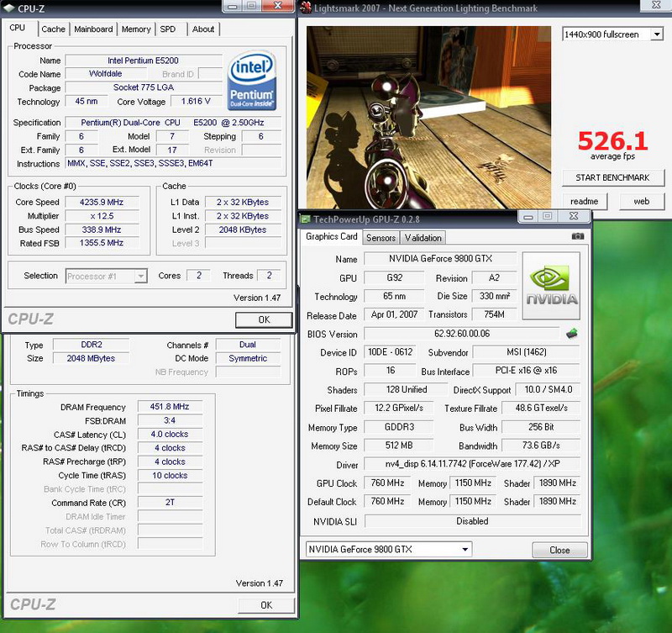Click the GPU-Z Name field NVIDIA GeForce 9800 GTX
The width and height of the screenshot is (672, 633).
(440, 259)
